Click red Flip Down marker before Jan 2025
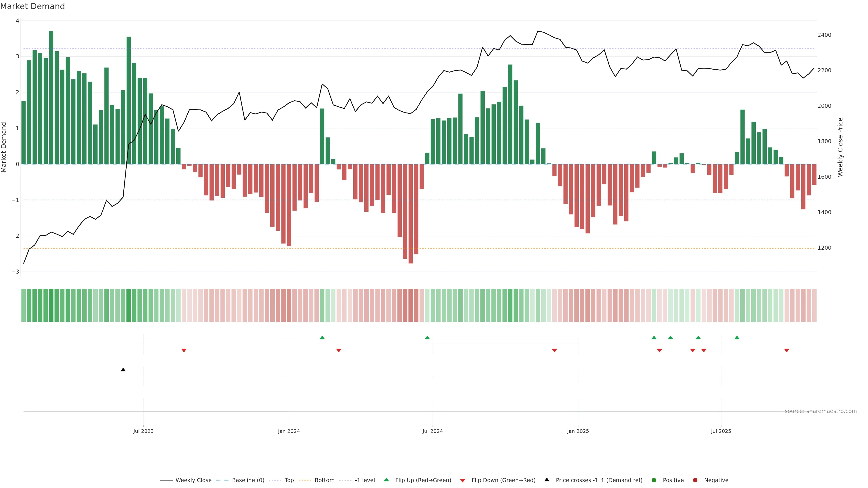The width and height of the screenshot is (868, 488). (554, 351)
